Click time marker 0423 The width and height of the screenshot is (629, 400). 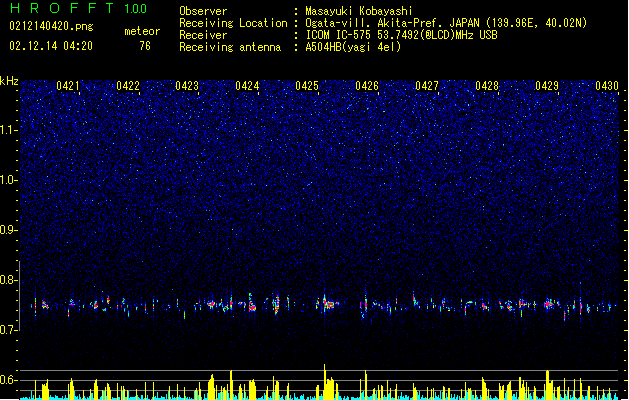187,86
